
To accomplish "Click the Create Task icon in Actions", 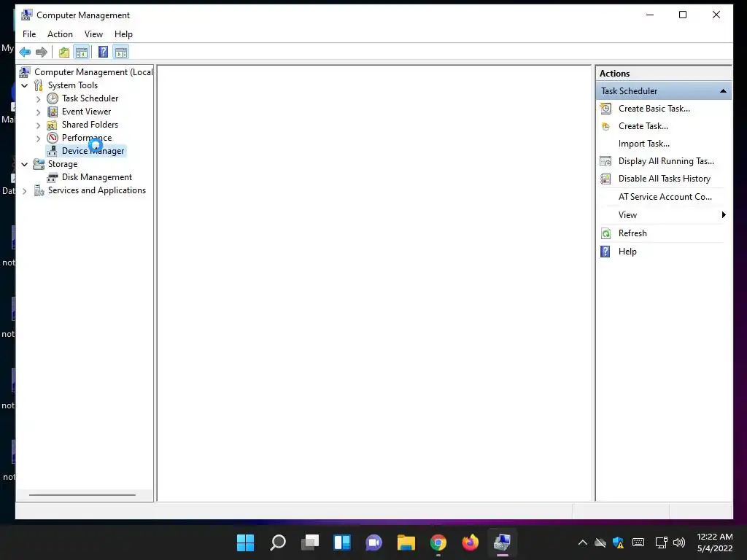I will coord(605,126).
